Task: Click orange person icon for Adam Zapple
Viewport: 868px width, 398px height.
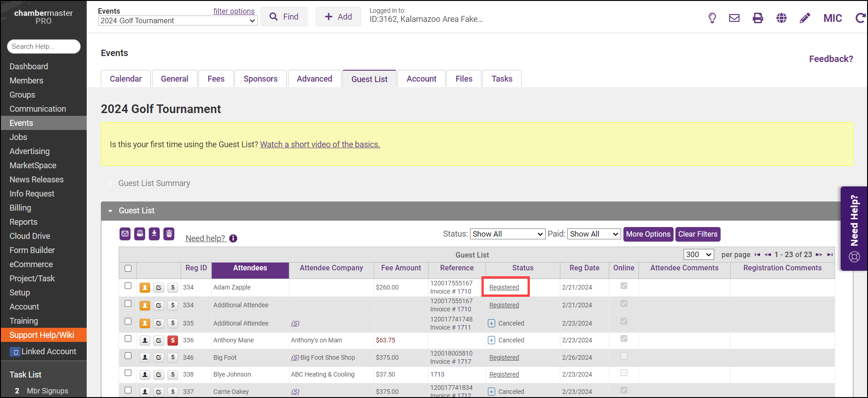Action: [x=145, y=288]
